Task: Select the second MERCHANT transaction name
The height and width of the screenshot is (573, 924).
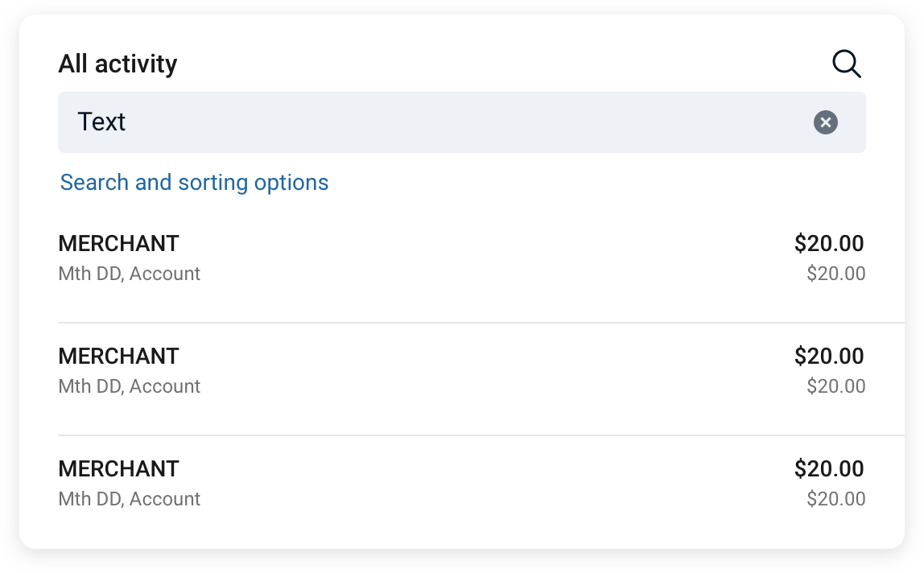Action: tap(119, 356)
